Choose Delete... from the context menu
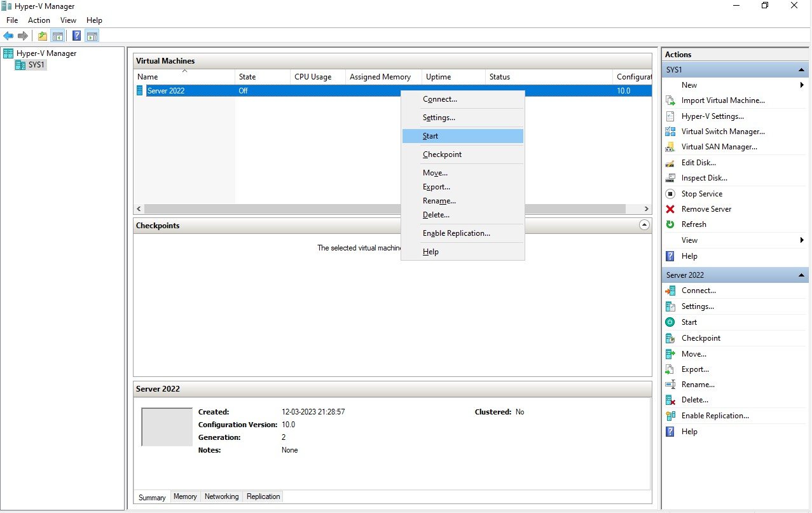The image size is (812, 513). click(463, 215)
